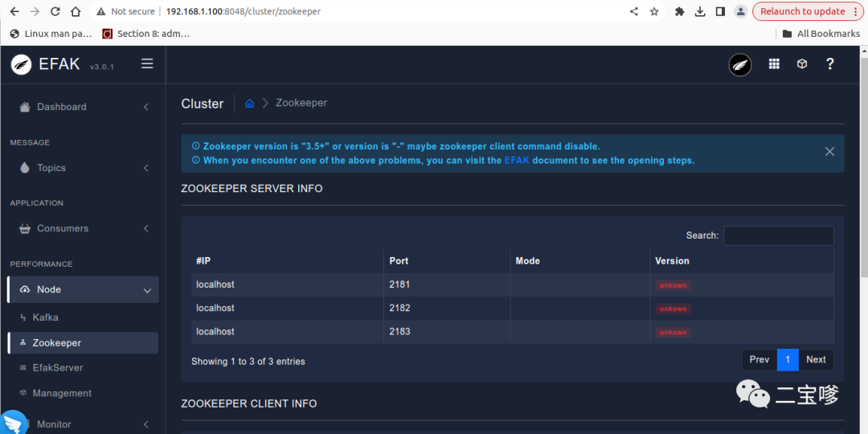This screenshot has width=868, height=434.
Task: Click the EFAK feather logo in sidebar
Action: click(x=21, y=64)
